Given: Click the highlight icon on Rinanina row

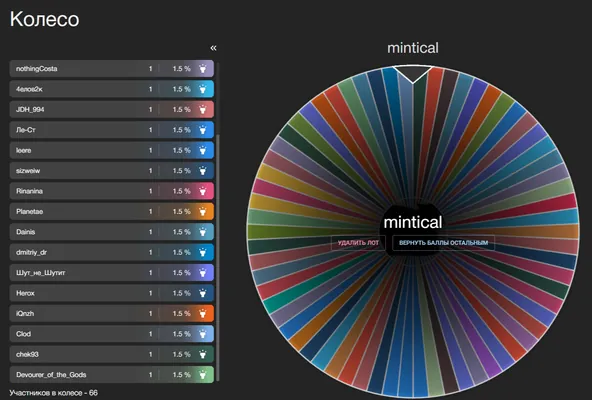Looking at the screenshot, I should [203, 191].
